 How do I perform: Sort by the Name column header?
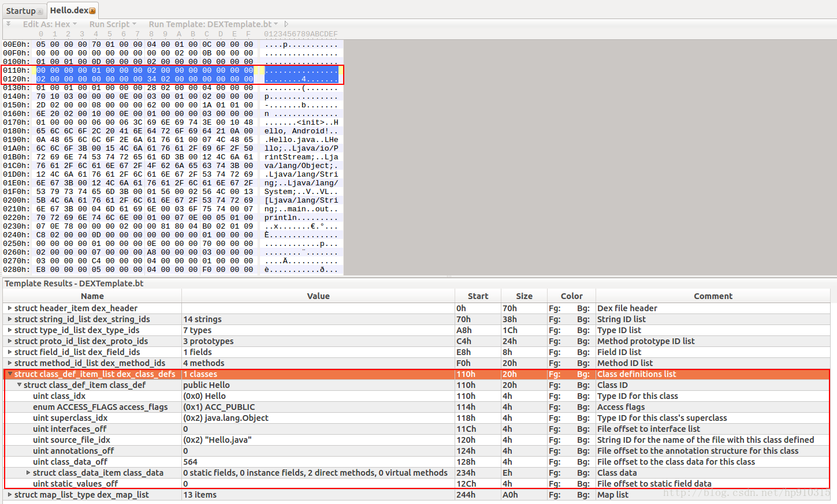[x=92, y=296]
